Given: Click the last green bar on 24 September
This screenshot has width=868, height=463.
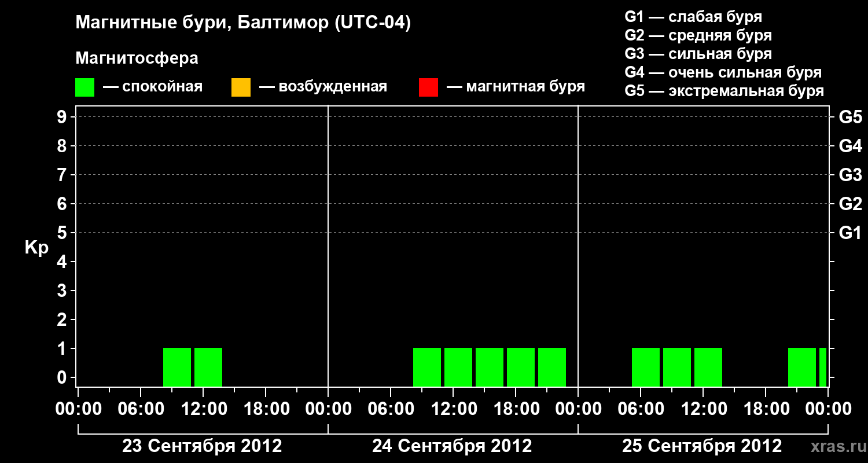Looking at the screenshot, I should click(552, 367).
